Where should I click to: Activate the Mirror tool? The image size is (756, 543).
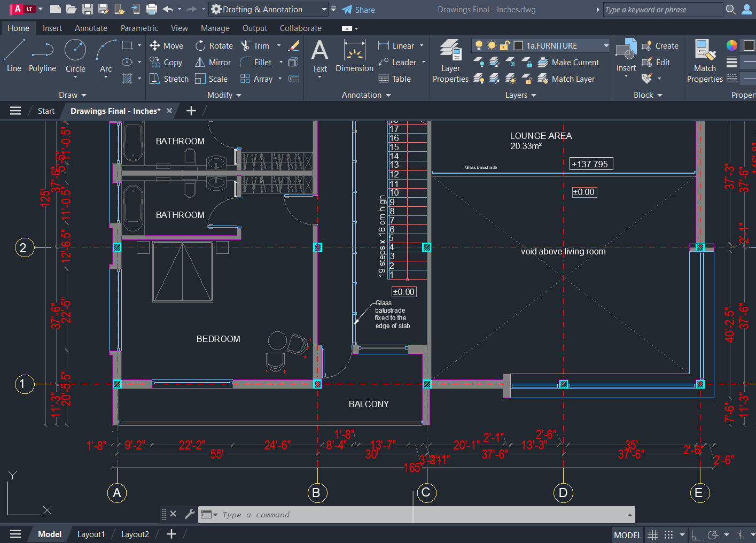[213, 63]
